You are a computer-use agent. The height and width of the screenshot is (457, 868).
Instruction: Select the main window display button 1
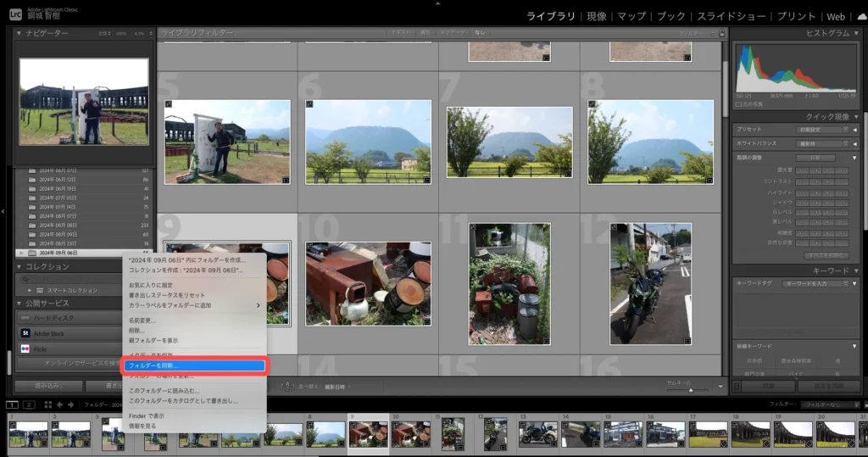point(12,404)
